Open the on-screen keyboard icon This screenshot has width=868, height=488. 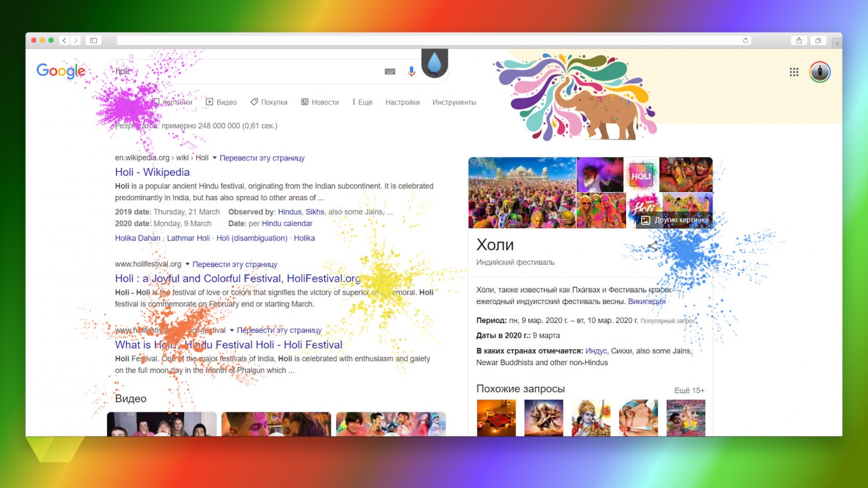pos(390,72)
